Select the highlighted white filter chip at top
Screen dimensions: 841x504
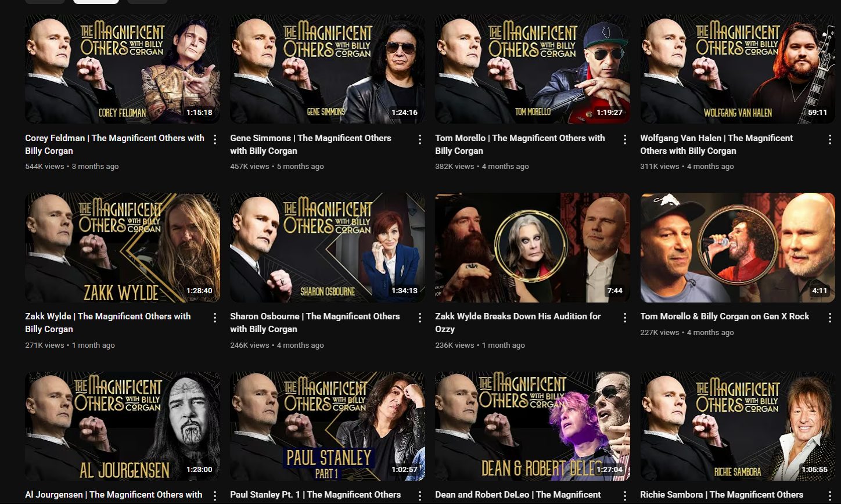[96, 2]
